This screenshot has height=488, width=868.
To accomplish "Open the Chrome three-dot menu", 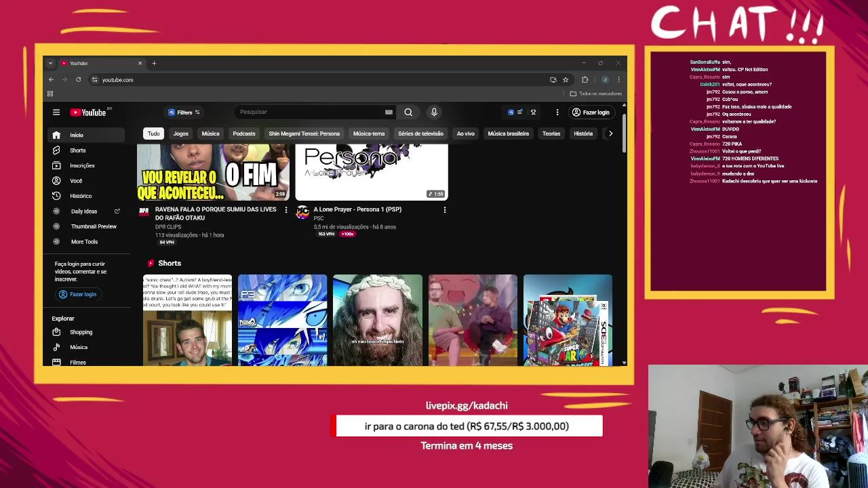I will point(618,80).
